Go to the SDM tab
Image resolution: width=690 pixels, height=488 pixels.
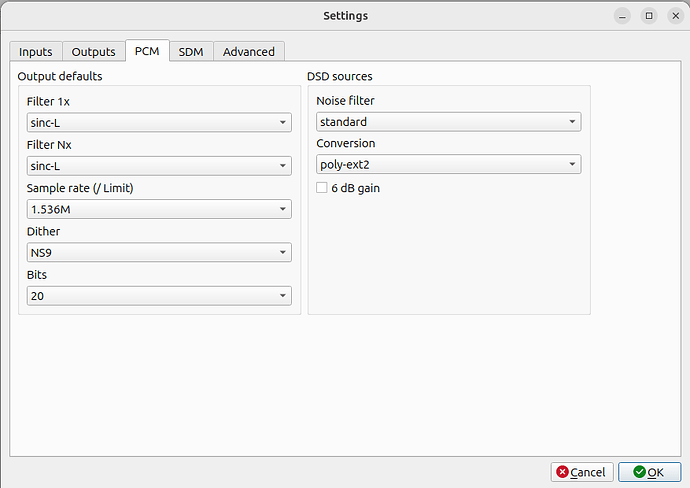click(x=191, y=51)
